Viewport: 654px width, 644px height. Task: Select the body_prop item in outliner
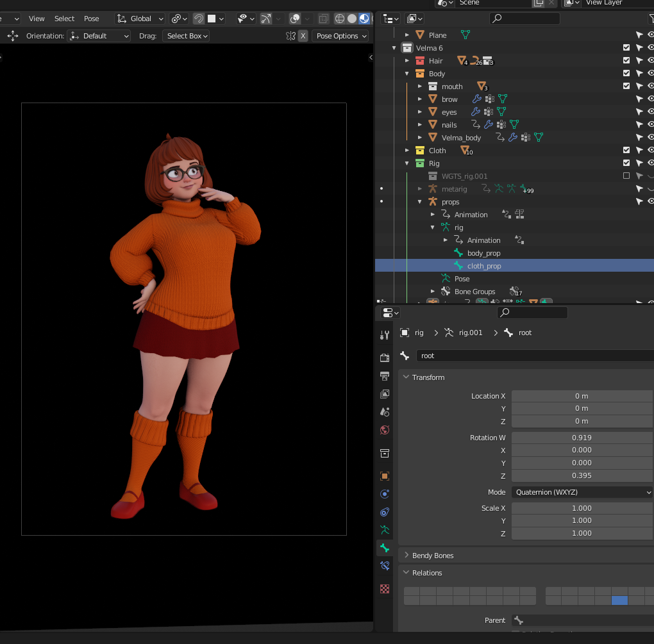[483, 253]
